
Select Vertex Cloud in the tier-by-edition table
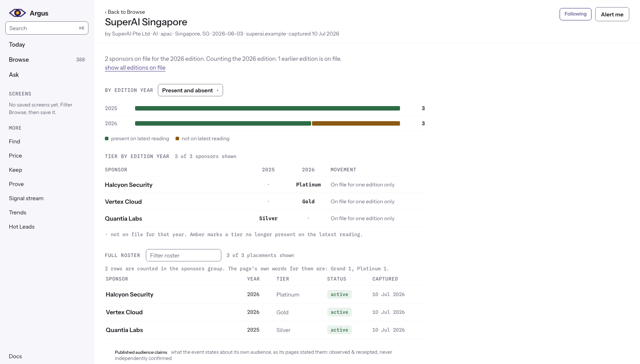click(x=123, y=202)
